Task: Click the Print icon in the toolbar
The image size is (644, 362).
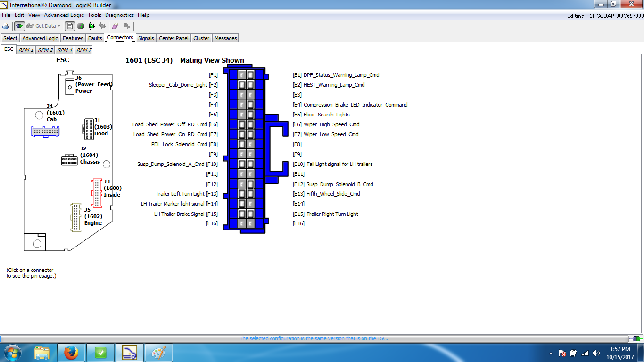Action: pyautogui.click(x=6, y=26)
